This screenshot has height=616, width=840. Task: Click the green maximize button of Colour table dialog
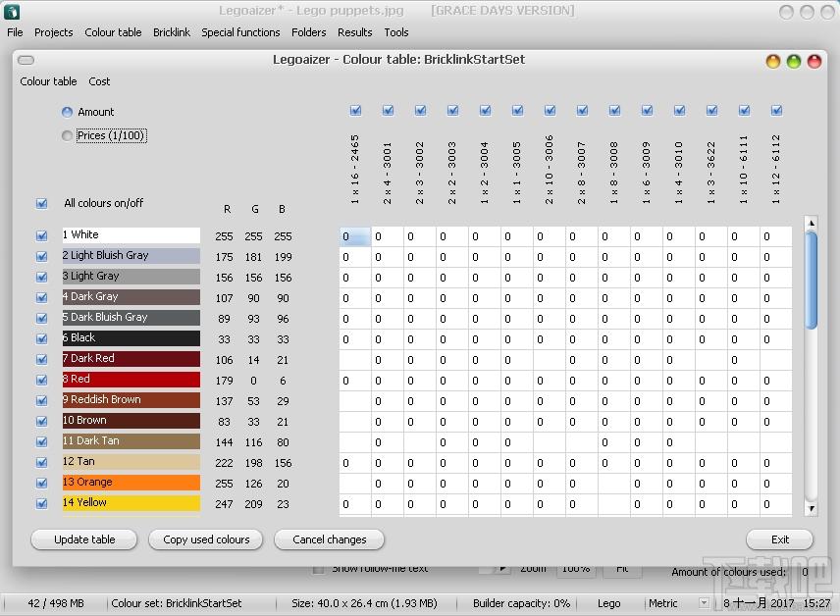click(794, 62)
